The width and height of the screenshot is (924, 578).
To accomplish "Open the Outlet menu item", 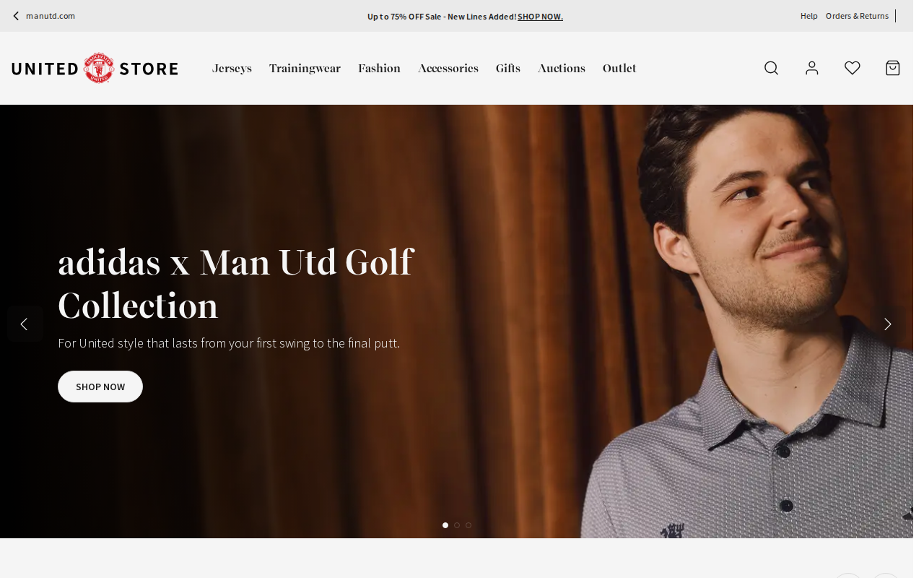I will [619, 69].
